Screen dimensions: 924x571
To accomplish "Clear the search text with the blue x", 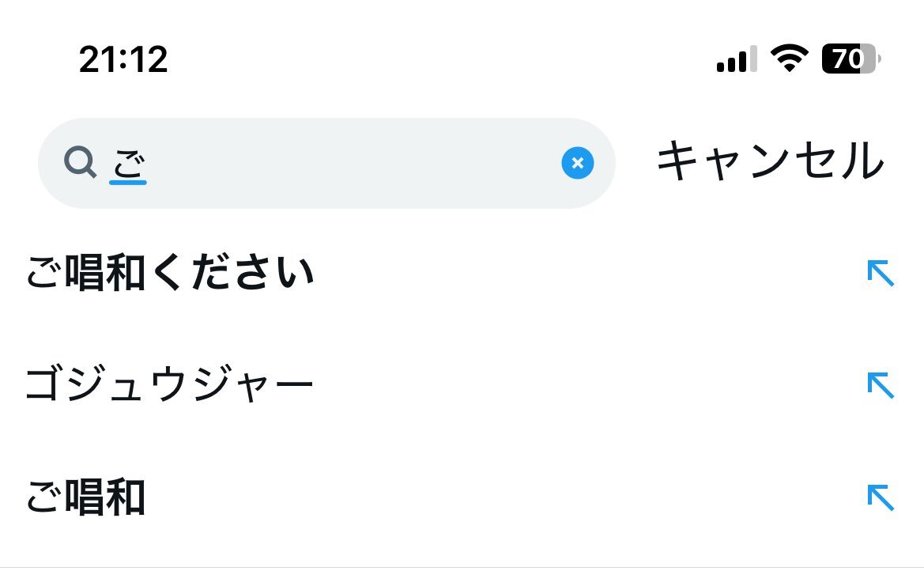I will coord(577,164).
